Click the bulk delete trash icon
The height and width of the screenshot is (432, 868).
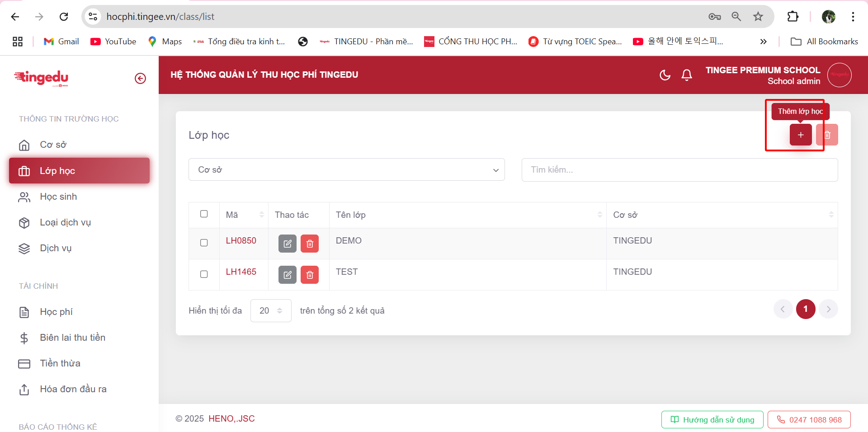pos(827,135)
